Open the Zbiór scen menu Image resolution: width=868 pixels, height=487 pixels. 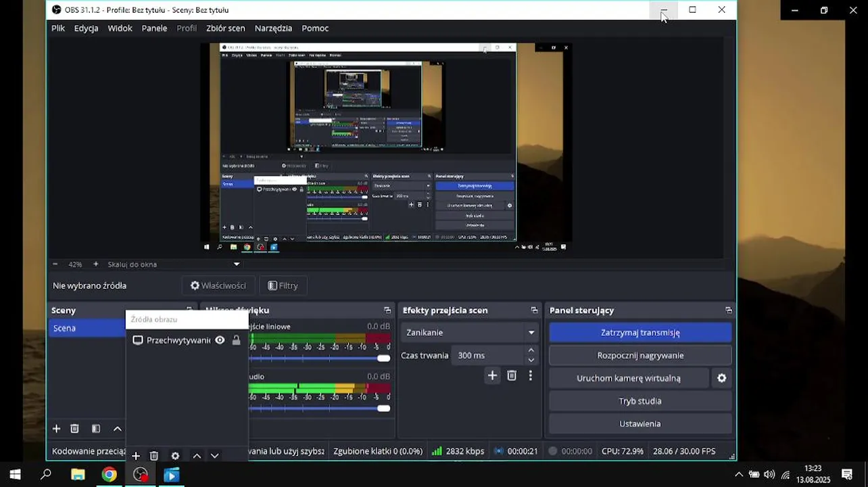click(x=226, y=28)
